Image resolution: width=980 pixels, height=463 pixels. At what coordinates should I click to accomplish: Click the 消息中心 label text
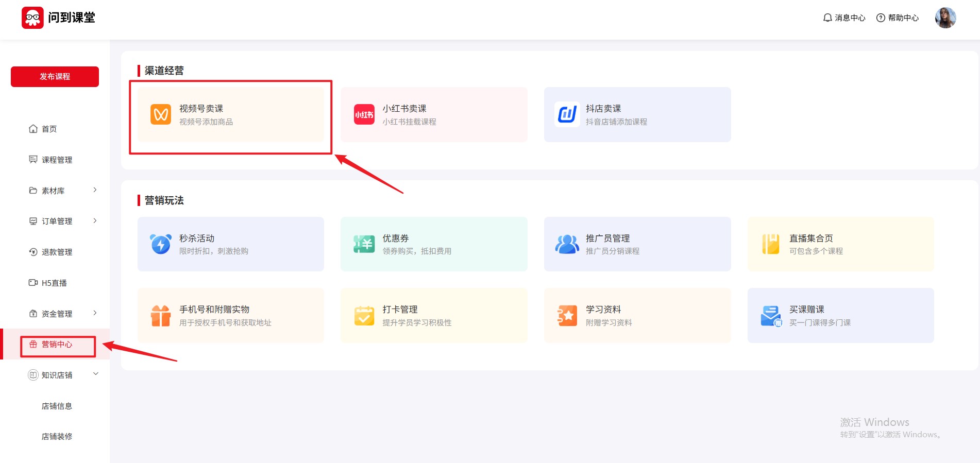(x=850, y=18)
